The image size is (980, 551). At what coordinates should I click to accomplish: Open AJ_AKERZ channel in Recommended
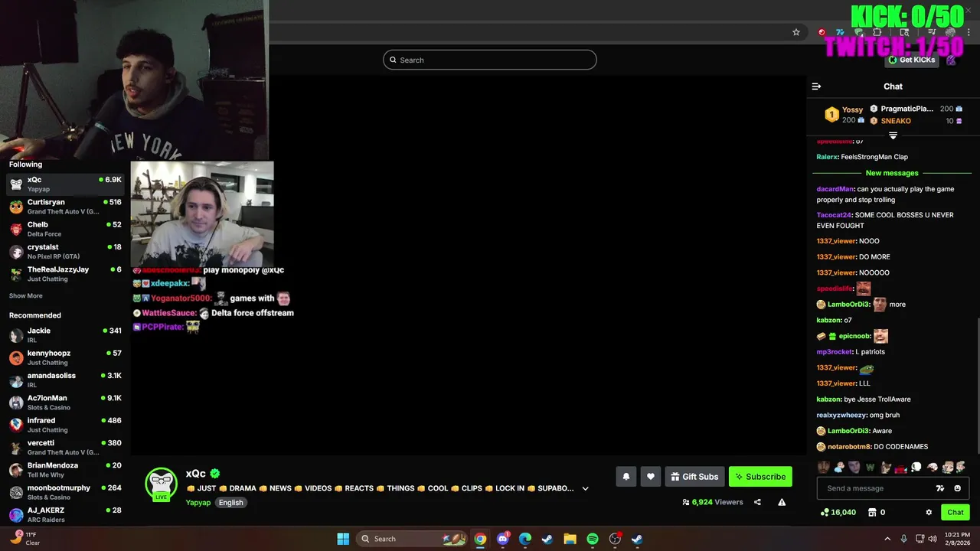pos(65,514)
